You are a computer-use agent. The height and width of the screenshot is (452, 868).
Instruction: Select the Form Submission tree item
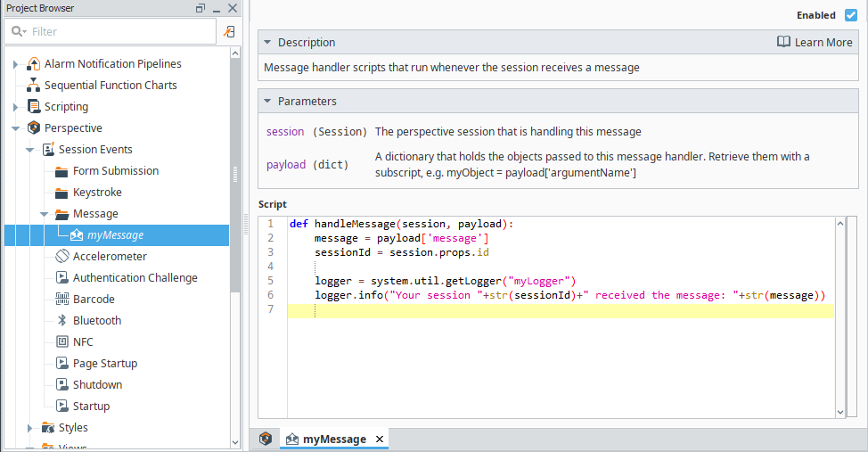click(x=116, y=171)
